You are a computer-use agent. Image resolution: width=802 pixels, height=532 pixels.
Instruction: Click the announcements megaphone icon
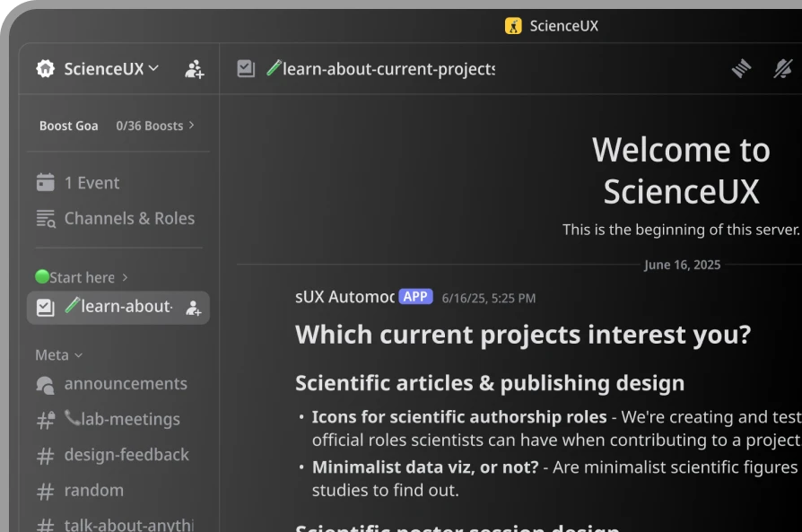pyautogui.click(x=46, y=385)
